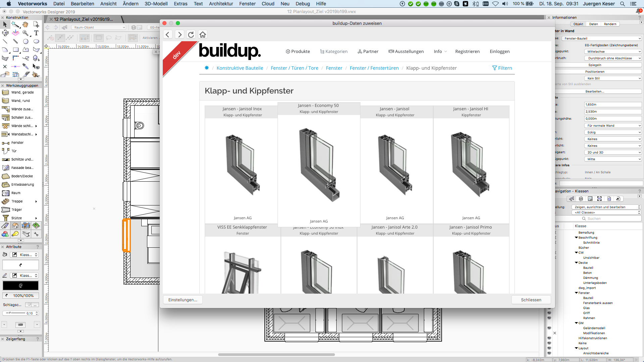Collapse the Decke class group
644x362 pixels.
(x=576, y=263)
